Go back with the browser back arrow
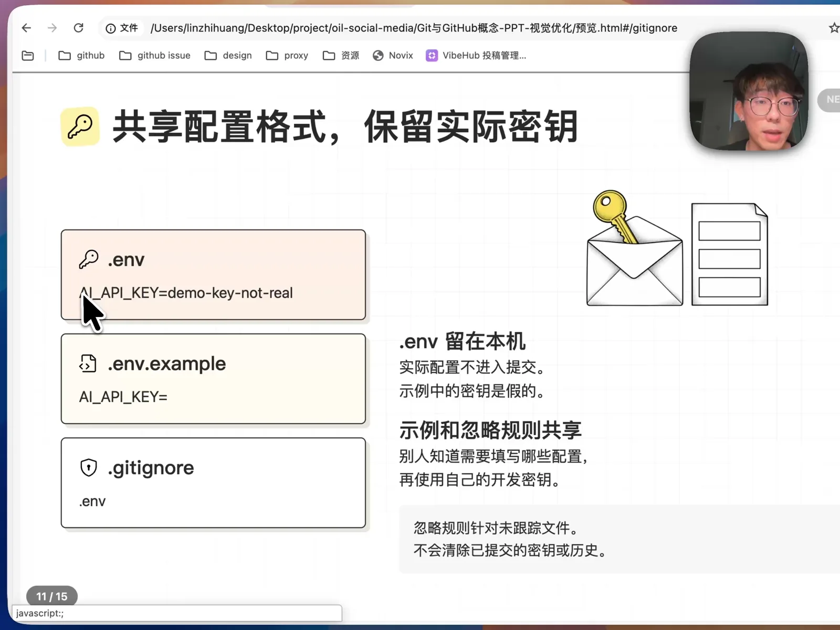 coord(26,28)
